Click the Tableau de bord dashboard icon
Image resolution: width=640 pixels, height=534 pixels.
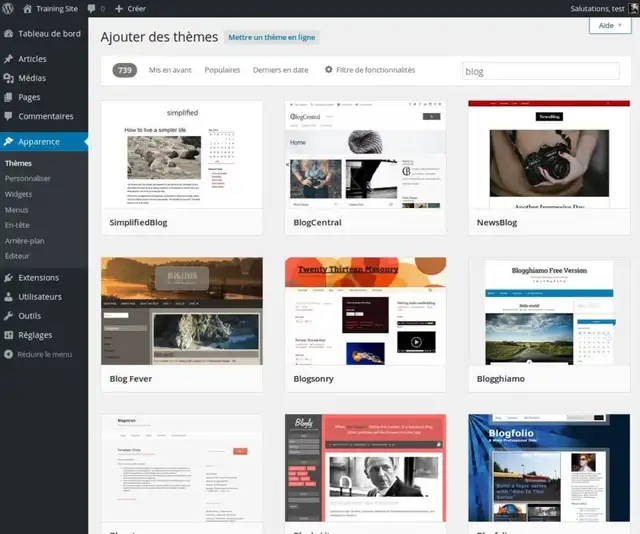pos(9,34)
